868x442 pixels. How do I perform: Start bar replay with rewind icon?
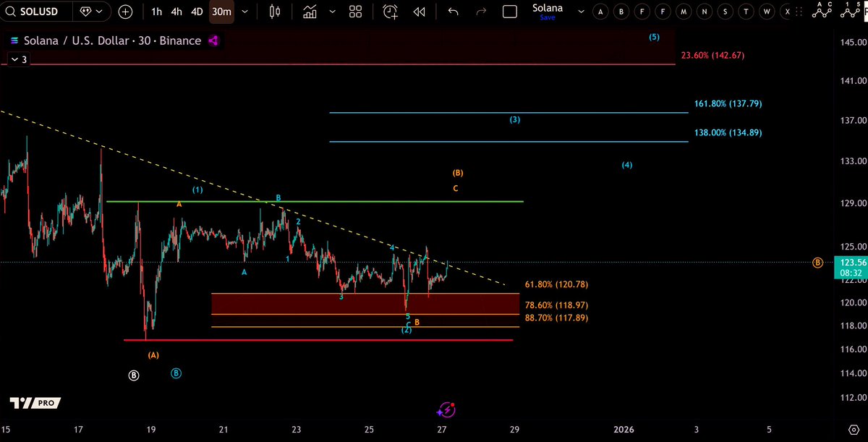point(419,12)
